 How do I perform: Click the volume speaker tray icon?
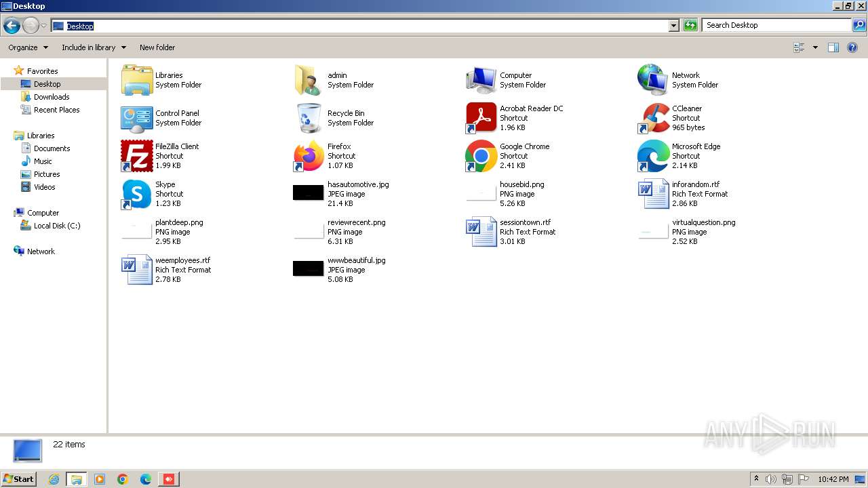tap(771, 479)
